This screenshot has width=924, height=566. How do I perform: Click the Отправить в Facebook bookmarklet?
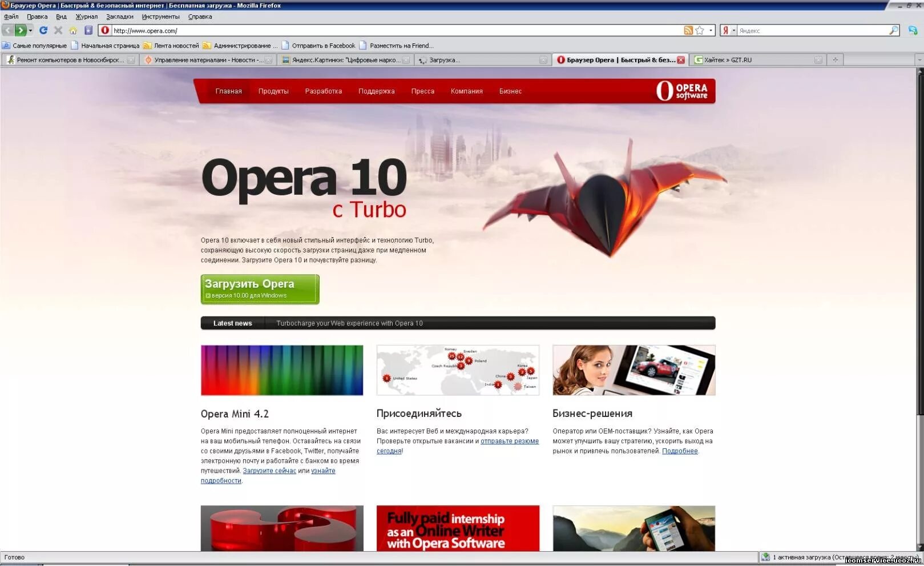[318, 46]
